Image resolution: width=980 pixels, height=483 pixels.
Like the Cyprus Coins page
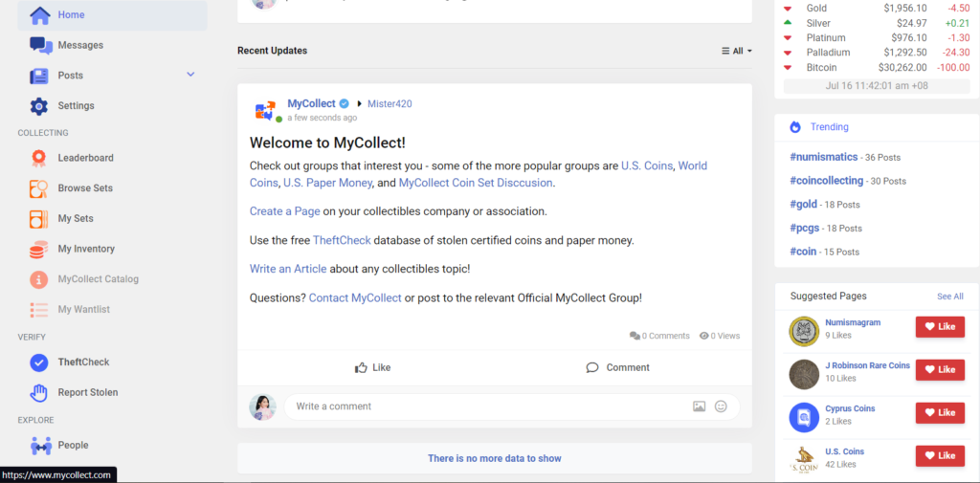coord(940,413)
